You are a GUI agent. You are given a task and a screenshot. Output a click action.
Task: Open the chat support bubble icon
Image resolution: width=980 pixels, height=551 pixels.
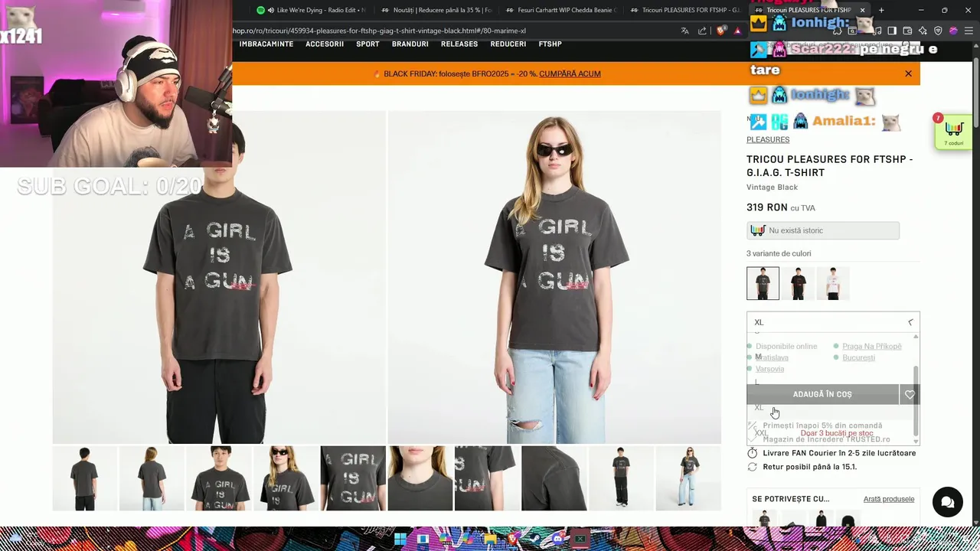click(x=947, y=502)
